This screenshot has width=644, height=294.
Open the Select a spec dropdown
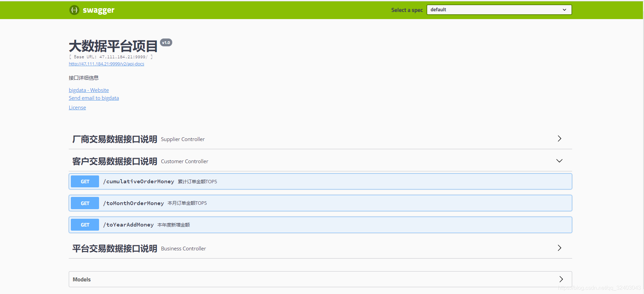coord(499,10)
